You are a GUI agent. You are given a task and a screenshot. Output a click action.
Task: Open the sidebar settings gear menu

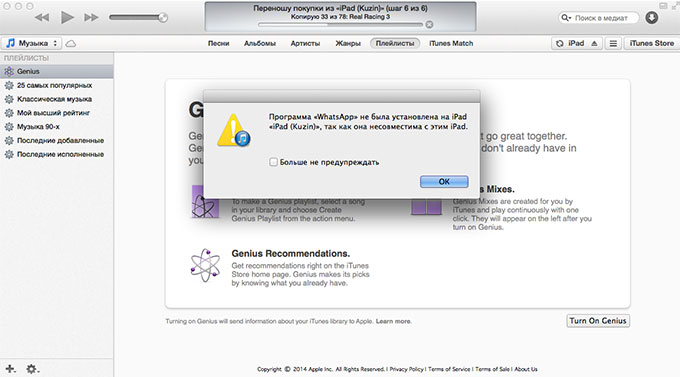pos(32,369)
